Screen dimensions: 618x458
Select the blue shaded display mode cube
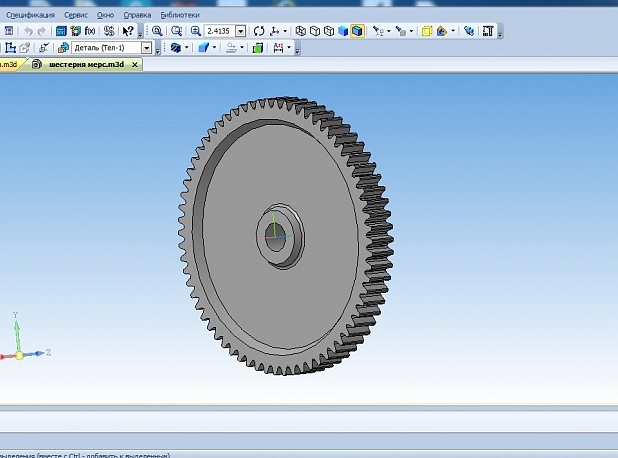pos(343,31)
